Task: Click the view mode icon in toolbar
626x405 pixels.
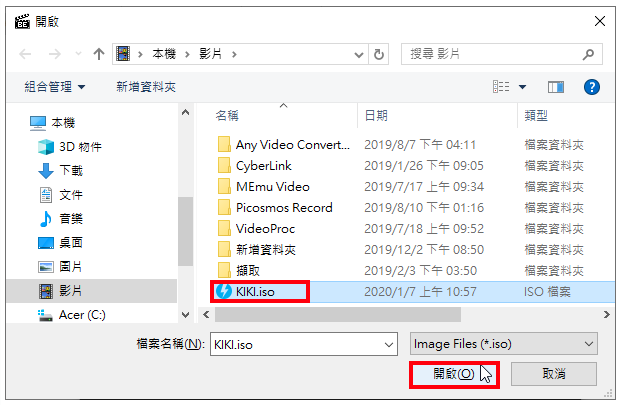Action: 501,87
